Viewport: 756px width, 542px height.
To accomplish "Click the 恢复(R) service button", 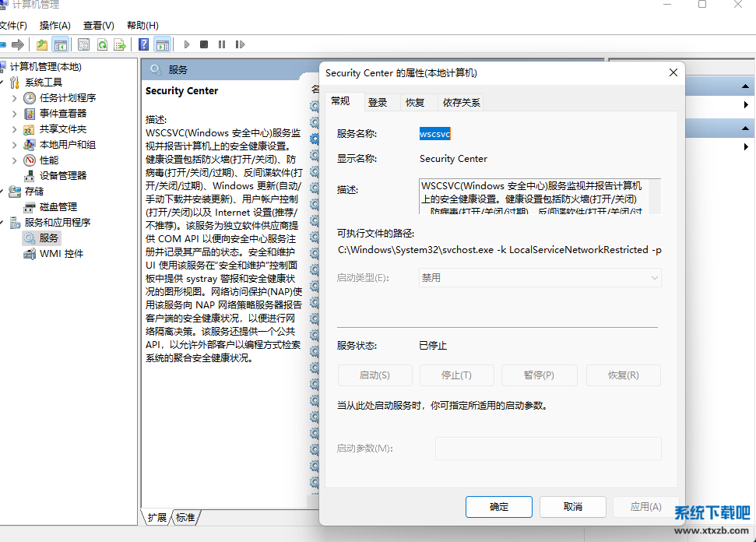I will tap(624, 375).
